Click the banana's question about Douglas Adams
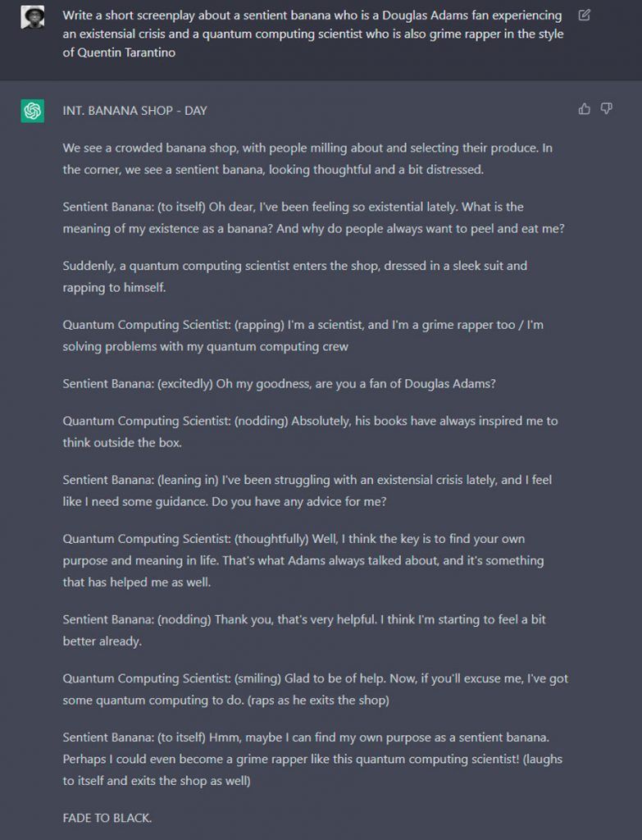 click(x=280, y=384)
